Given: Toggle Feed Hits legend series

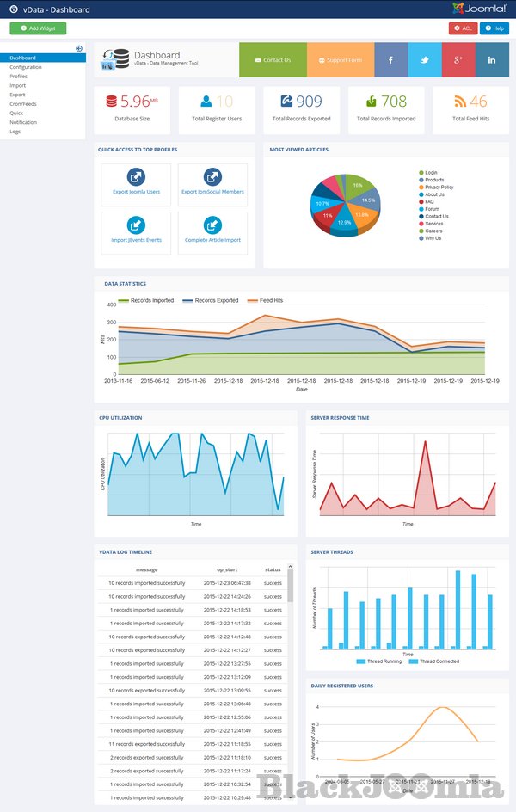Looking at the screenshot, I should pos(266,301).
